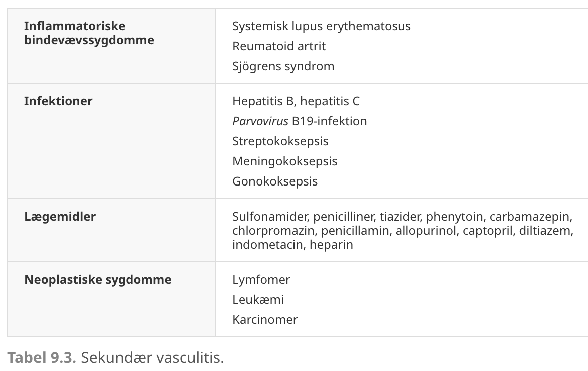Click the 'Karcinomer' entry
Image resolution: width=588 pixels, height=371 pixels.
click(x=265, y=319)
